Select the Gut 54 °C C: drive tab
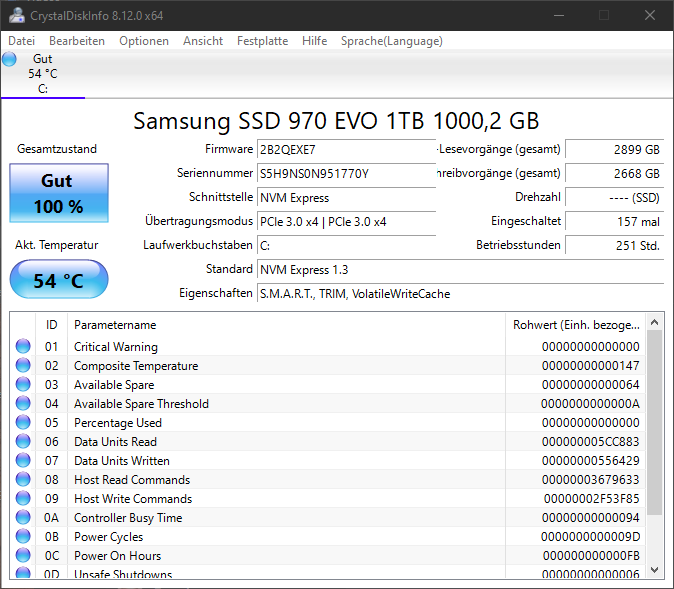 [x=43, y=74]
